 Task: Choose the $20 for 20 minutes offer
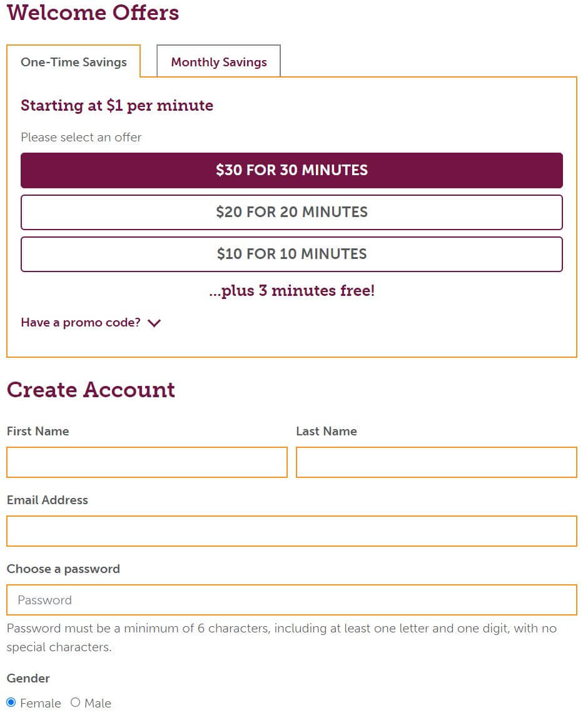click(291, 212)
